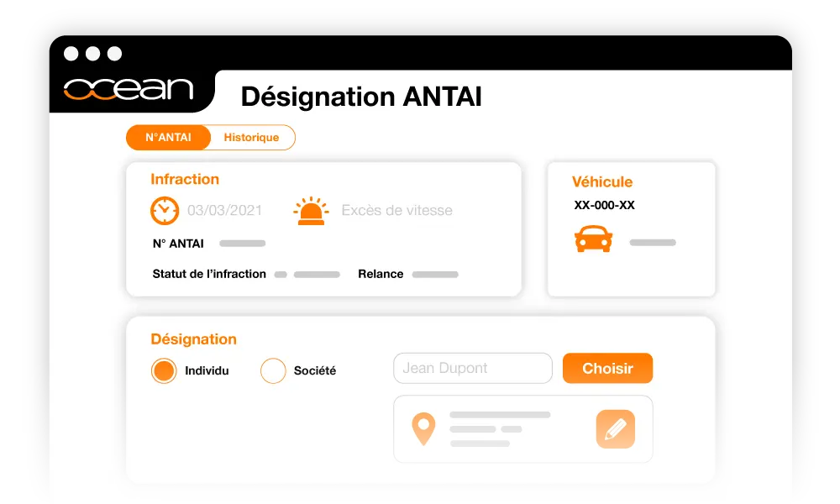Click the Excès de vitesse text
This screenshot has width=840, height=504.
[x=397, y=211]
